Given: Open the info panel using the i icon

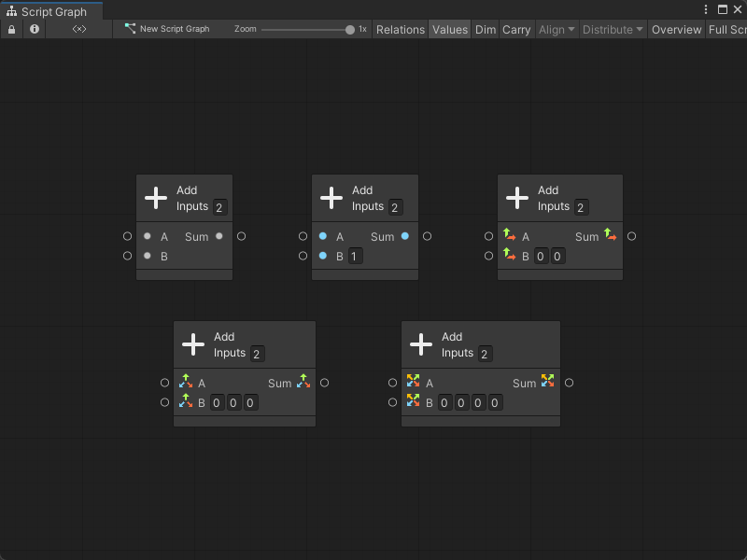Looking at the screenshot, I should pos(34,29).
